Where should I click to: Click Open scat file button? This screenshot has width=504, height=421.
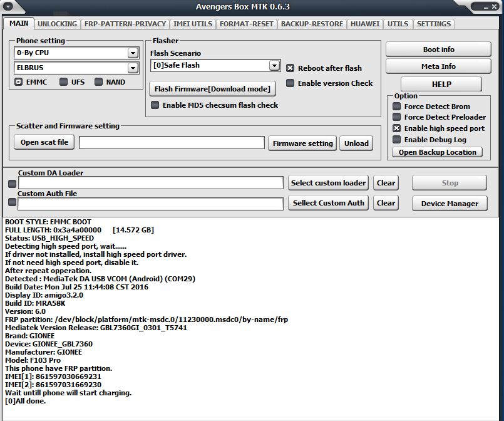(44, 142)
